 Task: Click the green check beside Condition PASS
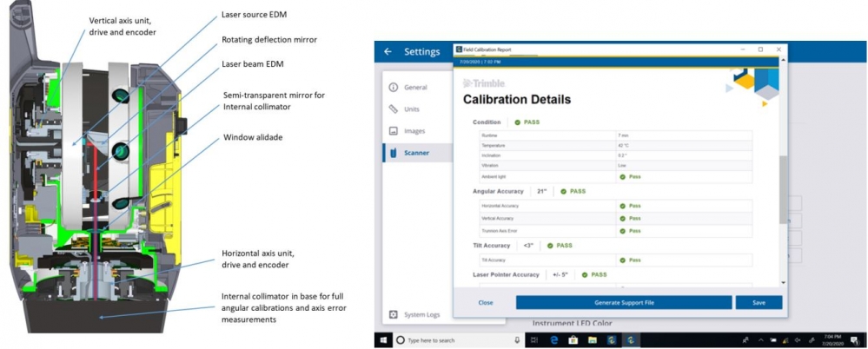(x=518, y=122)
